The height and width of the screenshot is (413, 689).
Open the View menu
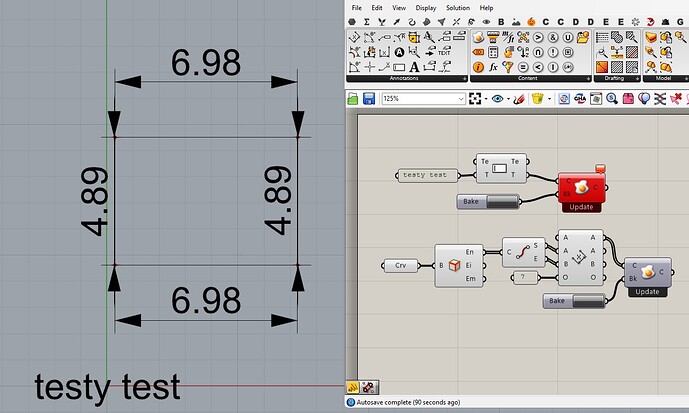tap(399, 8)
